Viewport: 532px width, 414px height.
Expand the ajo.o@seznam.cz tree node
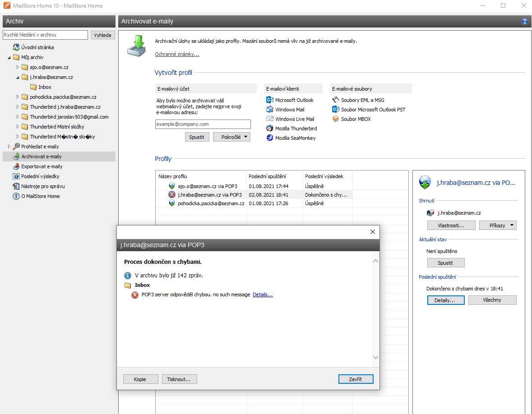(18, 67)
